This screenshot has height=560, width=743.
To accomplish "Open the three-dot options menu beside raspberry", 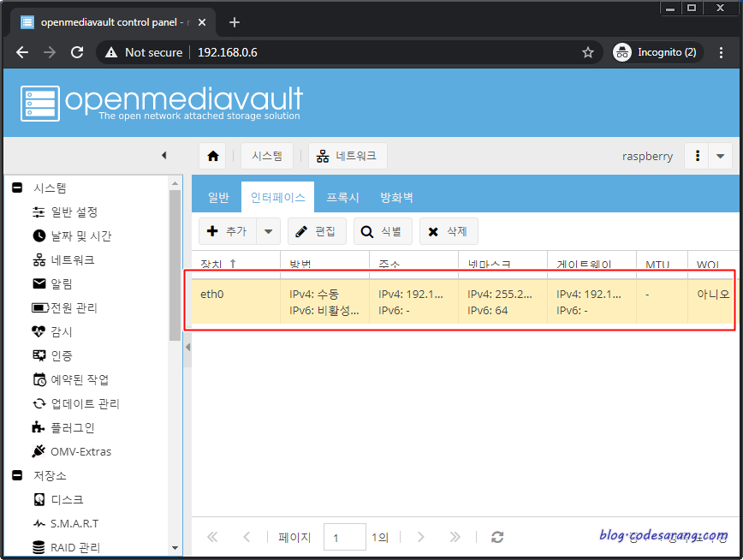I will pos(697,156).
